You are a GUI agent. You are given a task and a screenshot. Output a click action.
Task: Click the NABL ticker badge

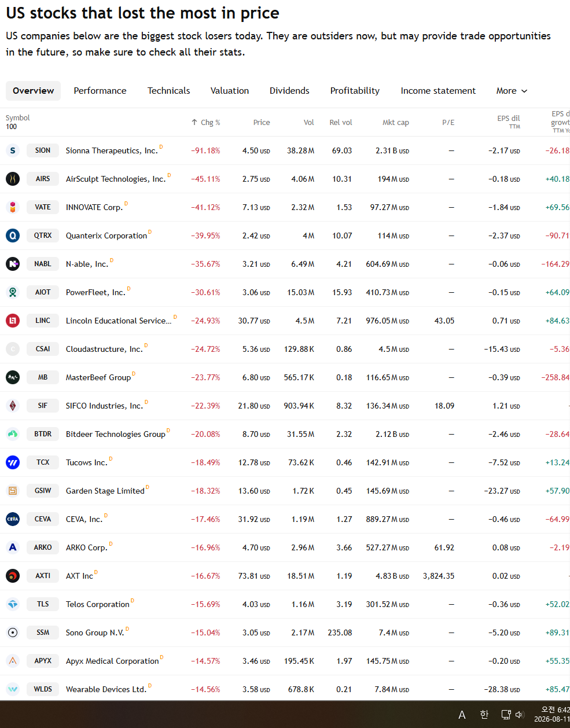pos(43,264)
